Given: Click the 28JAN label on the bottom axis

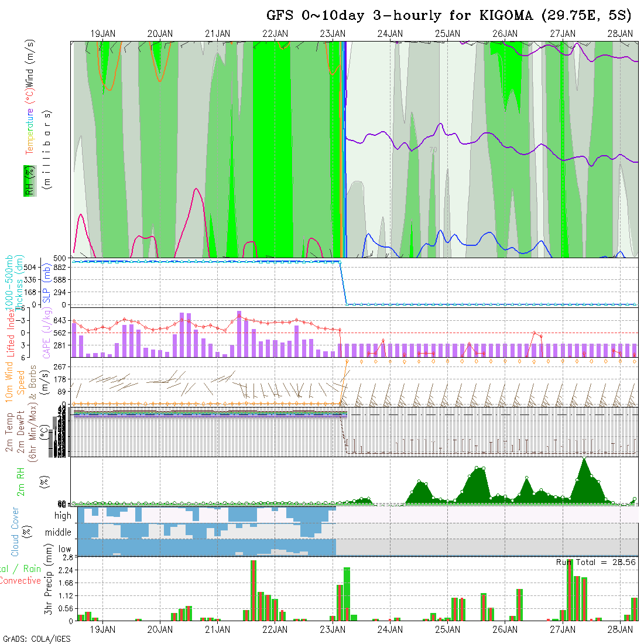Looking at the screenshot, I should coord(619,629).
